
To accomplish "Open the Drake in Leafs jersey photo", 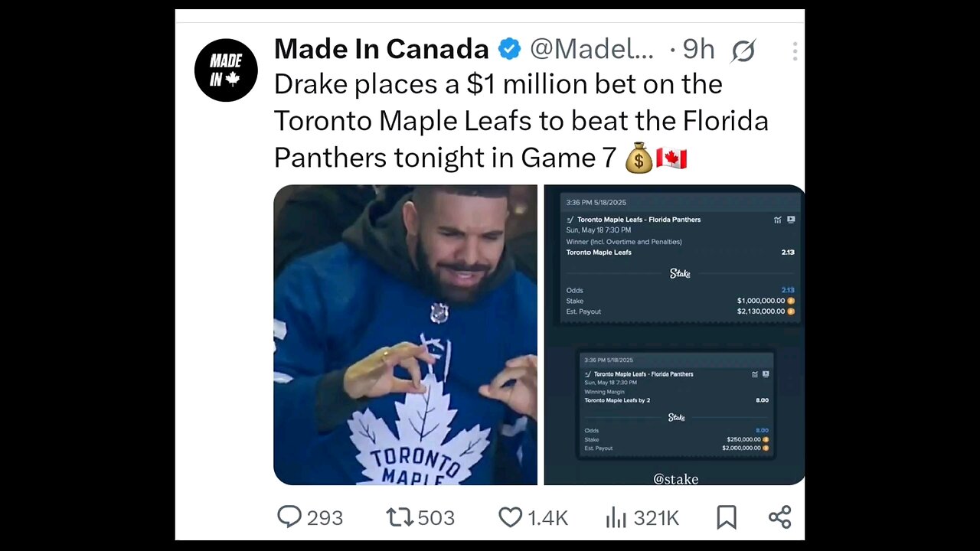I will pyautogui.click(x=405, y=334).
